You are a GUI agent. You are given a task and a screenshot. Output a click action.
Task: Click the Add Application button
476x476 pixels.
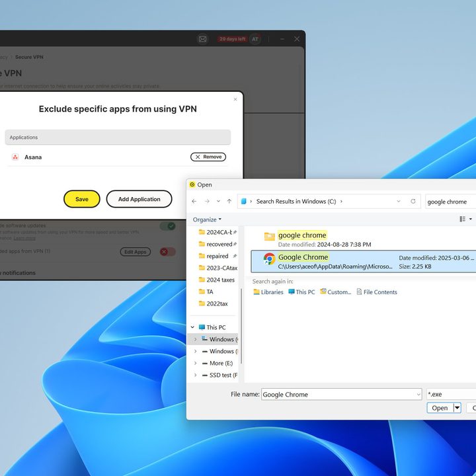pos(139,199)
